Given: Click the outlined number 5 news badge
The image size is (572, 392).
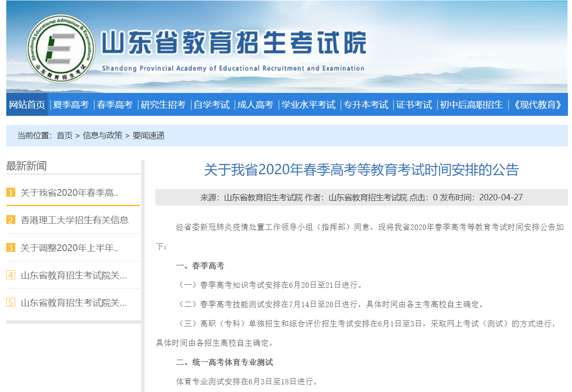Looking at the screenshot, I should pos(11,303).
